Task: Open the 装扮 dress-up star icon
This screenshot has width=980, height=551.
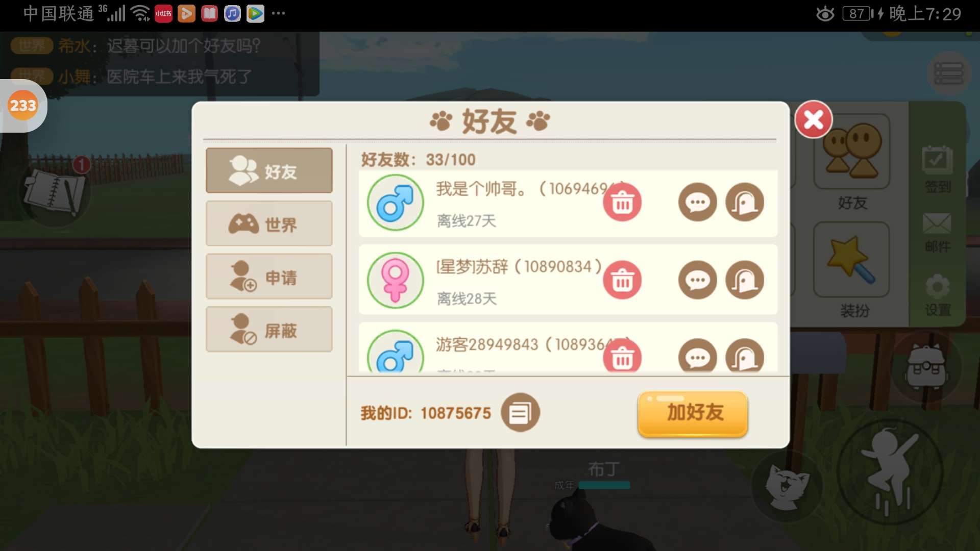Action: click(851, 260)
